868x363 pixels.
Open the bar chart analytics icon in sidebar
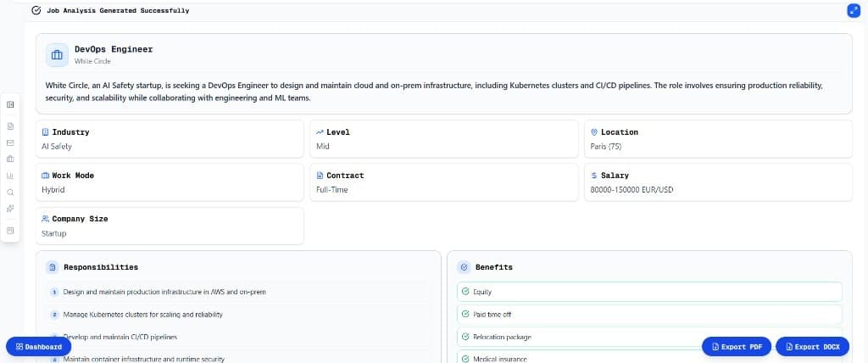tap(10, 176)
